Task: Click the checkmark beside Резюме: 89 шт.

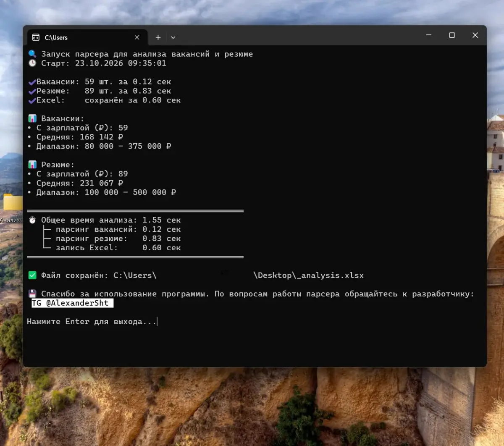Action: (32, 91)
